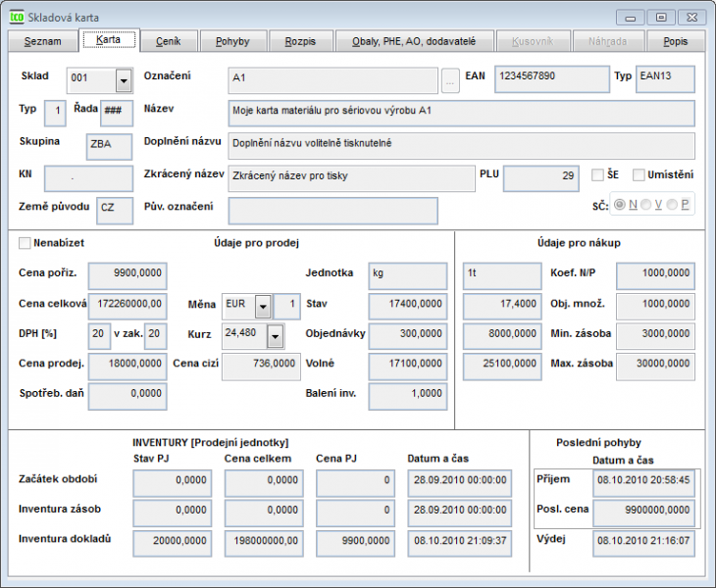This screenshot has width=716, height=588.
Task: Click the Název input field
Action: tap(461, 112)
